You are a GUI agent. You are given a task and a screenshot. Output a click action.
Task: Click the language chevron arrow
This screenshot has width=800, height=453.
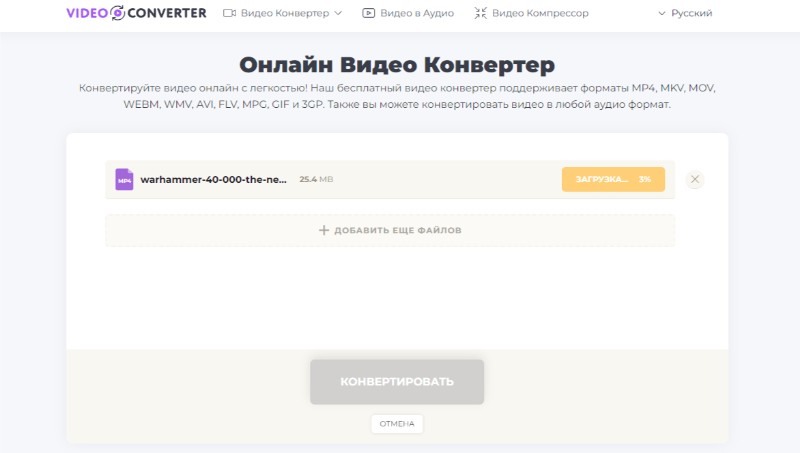click(662, 13)
